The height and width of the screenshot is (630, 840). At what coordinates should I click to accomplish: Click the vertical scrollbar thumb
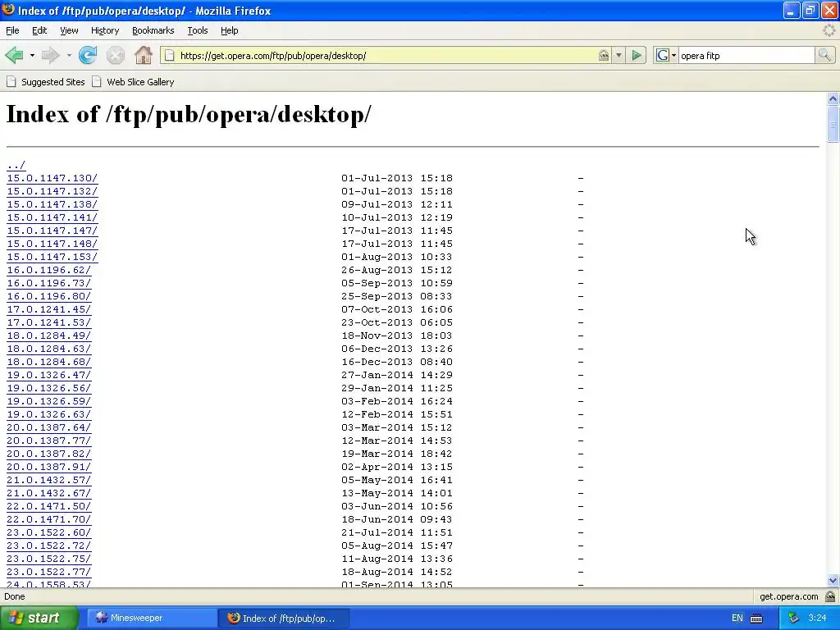coord(833,124)
